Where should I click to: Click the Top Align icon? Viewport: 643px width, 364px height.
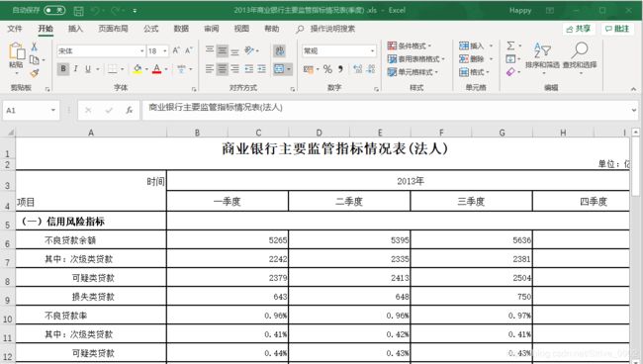point(210,50)
